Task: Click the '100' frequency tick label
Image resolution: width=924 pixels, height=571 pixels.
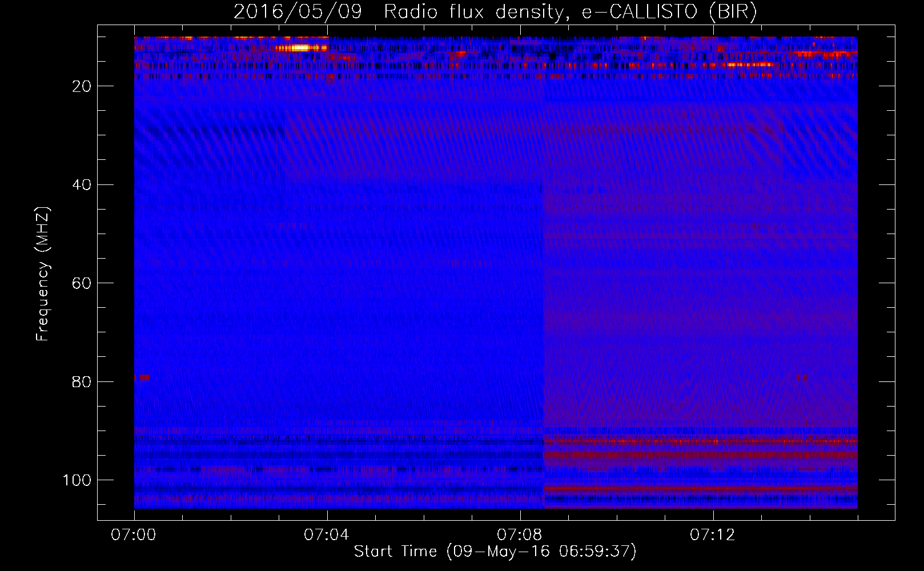Action: [77, 480]
